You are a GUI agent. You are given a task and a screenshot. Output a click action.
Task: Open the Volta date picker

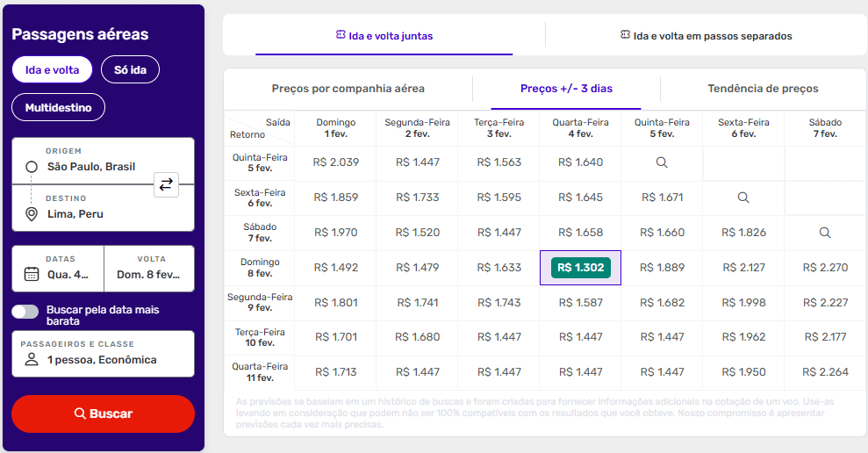click(x=148, y=268)
